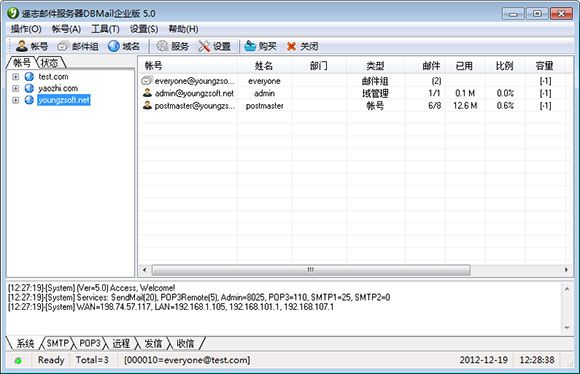Screen dimensions: 580x374
Task: Click the 关闭 close toolbar button
Action: (x=302, y=46)
